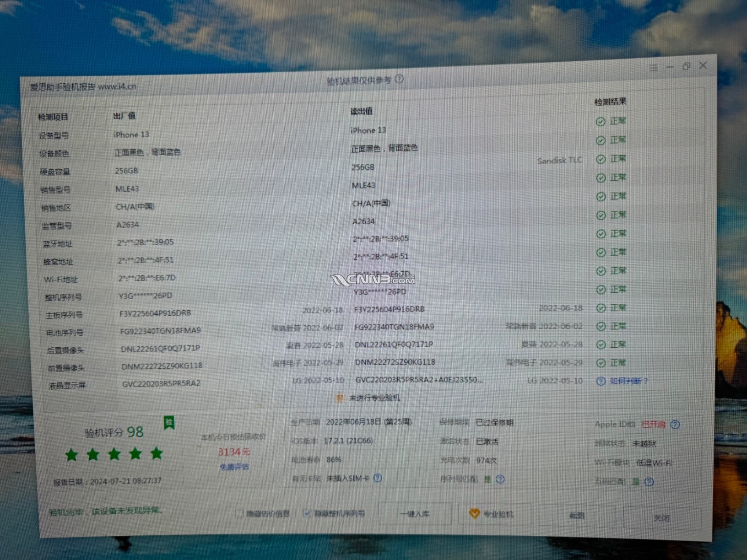Click jailbreak status 未越狱
The image size is (747, 560).
pyautogui.click(x=644, y=444)
